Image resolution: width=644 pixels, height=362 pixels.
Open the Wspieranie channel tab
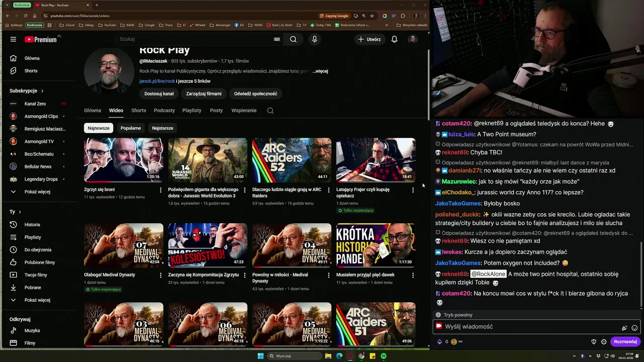point(244,111)
